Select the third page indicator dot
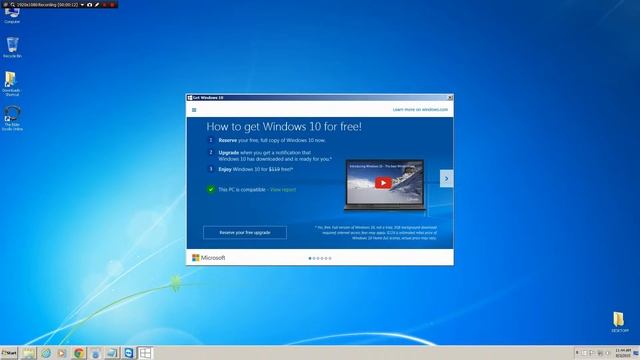This screenshot has height=360, width=640. click(x=318, y=258)
